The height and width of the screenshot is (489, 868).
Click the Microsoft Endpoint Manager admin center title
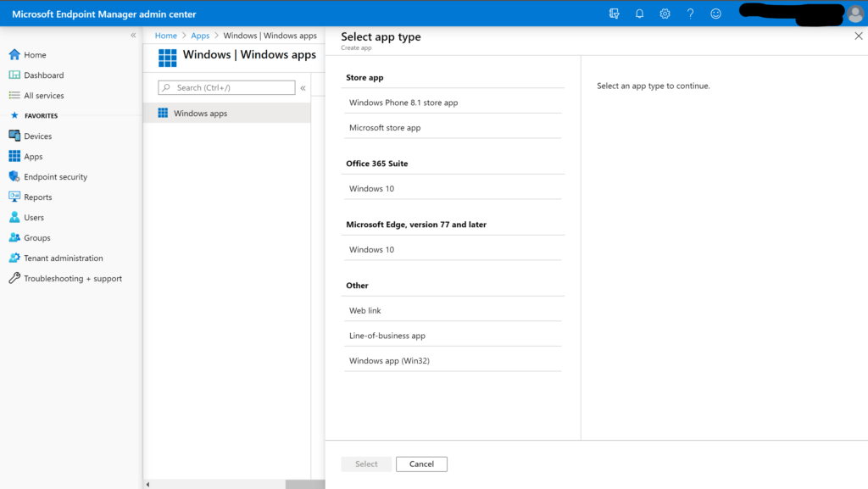tap(104, 14)
